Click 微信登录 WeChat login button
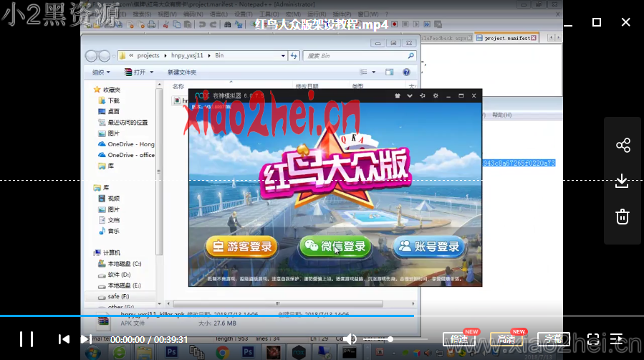This screenshot has width=644, height=360. (335, 247)
